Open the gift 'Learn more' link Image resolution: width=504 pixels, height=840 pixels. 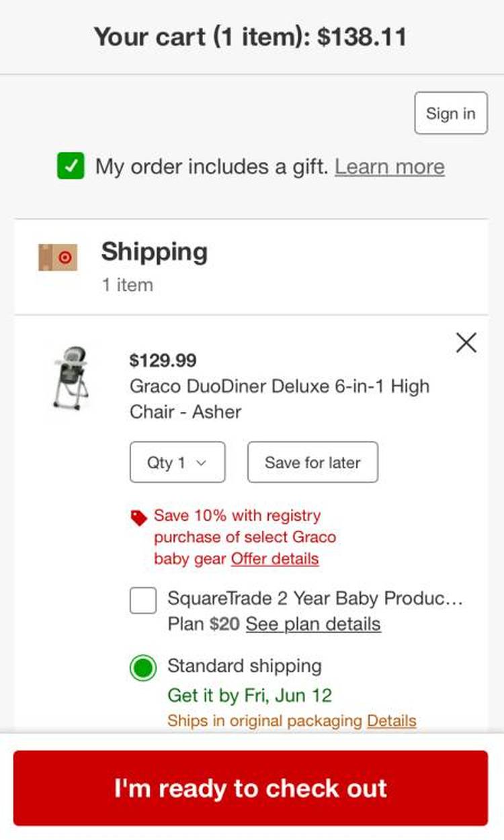click(x=390, y=167)
